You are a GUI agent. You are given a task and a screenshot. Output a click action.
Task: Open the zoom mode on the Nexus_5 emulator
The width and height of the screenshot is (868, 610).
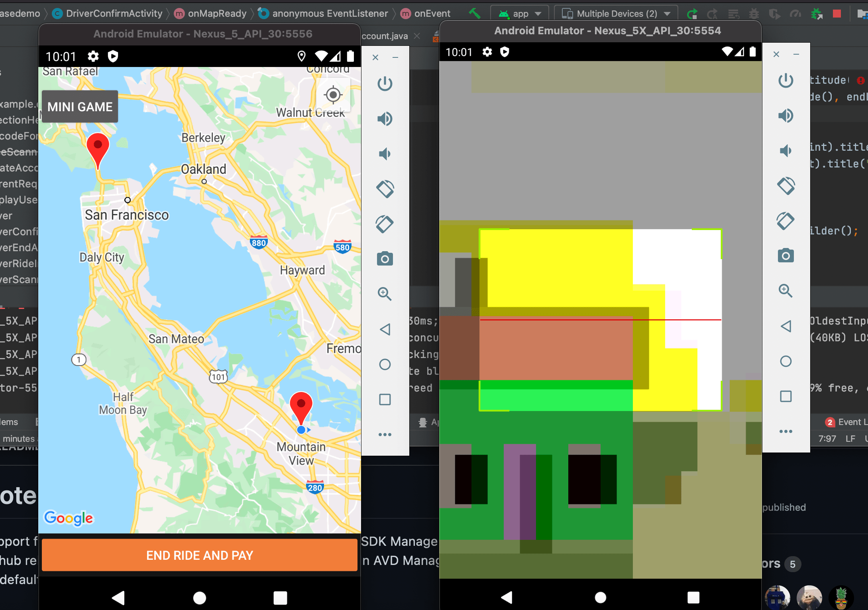click(385, 294)
